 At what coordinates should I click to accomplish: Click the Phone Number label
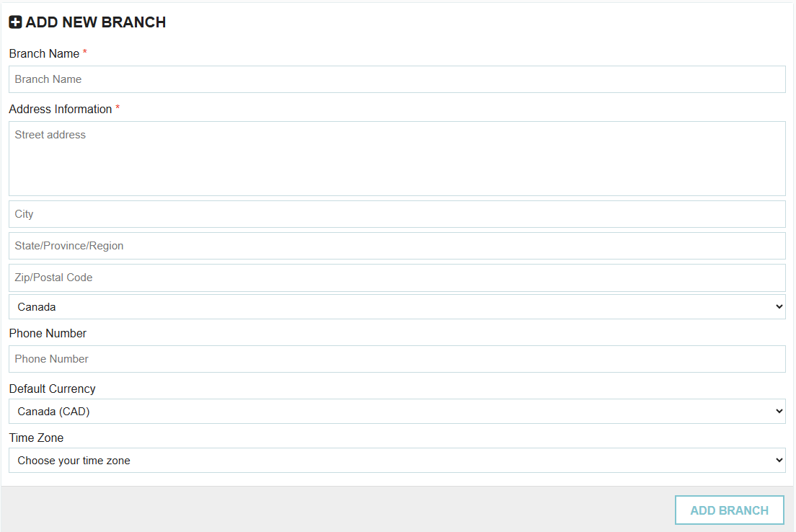(x=48, y=334)
